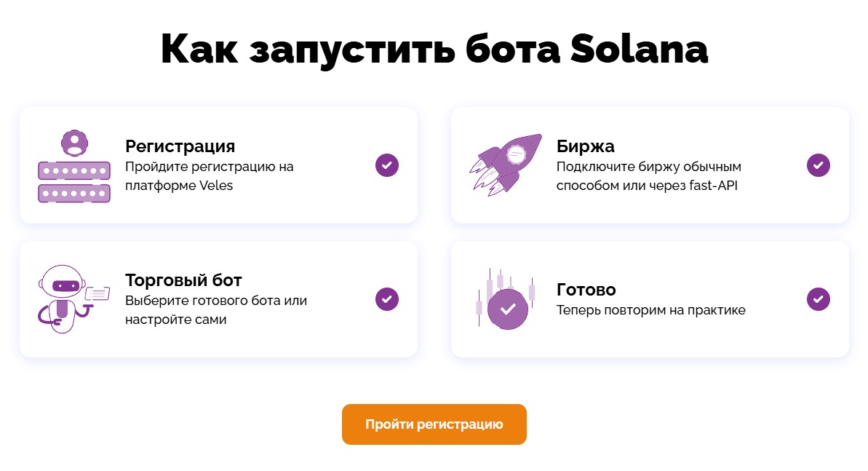Image resolution: width=868 pixels, height=471 pixels.
Task: Click the robot's speech bubble card
Action: pos(97,293)
